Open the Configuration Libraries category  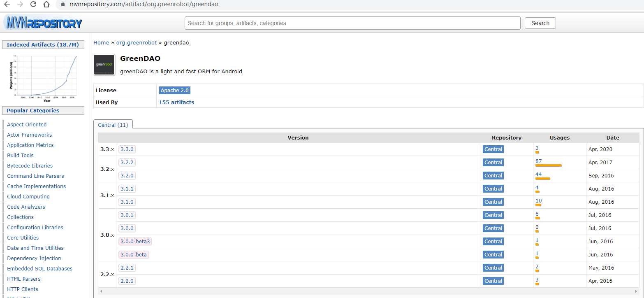coord(35,227)
